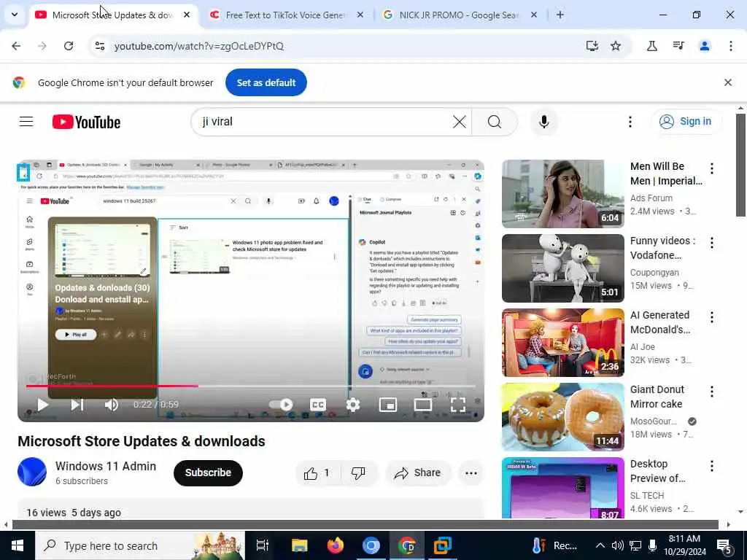This screenshot has height=560, width=747.
Task: Show hidden system tray icons
Action: pyautogui.click(x=600, y=545)
